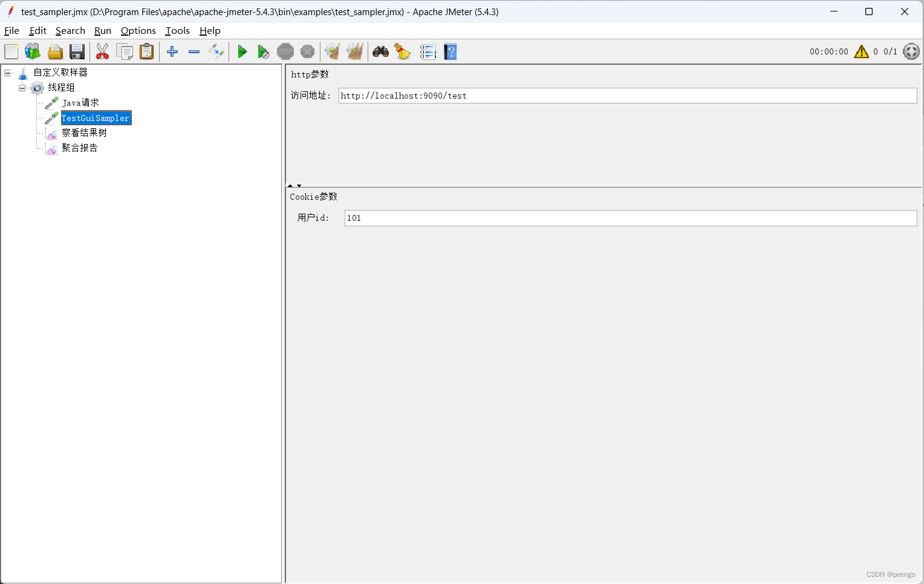Start test with no pauses icon
924x584 pixels.
[264, 52]
